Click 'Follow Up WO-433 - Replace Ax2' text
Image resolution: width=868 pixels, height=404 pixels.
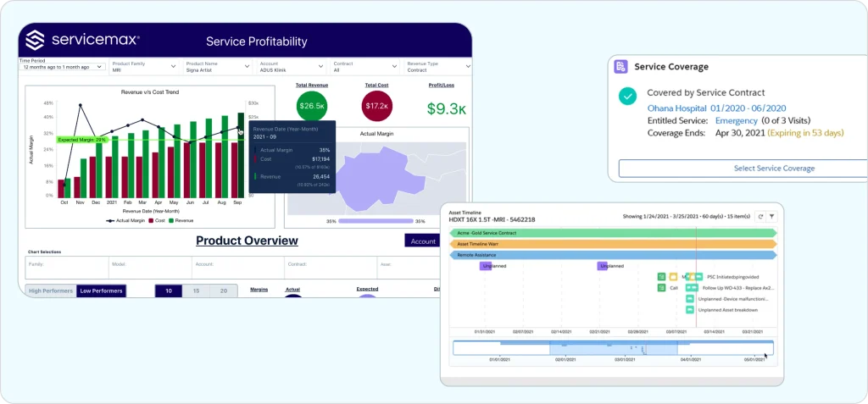[738, 288]
